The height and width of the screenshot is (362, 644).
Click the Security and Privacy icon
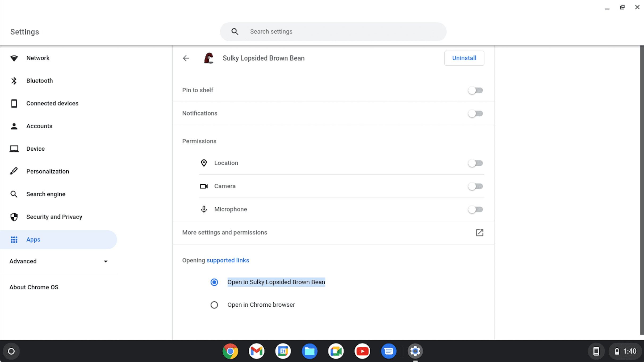coord(14,217)
